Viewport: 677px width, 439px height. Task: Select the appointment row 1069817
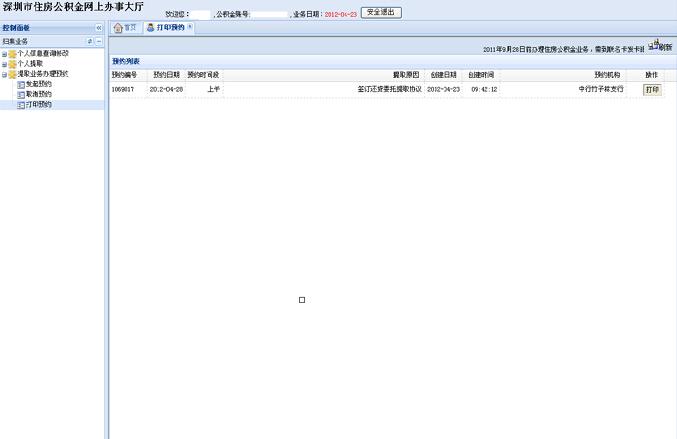(x=300, y=89)
